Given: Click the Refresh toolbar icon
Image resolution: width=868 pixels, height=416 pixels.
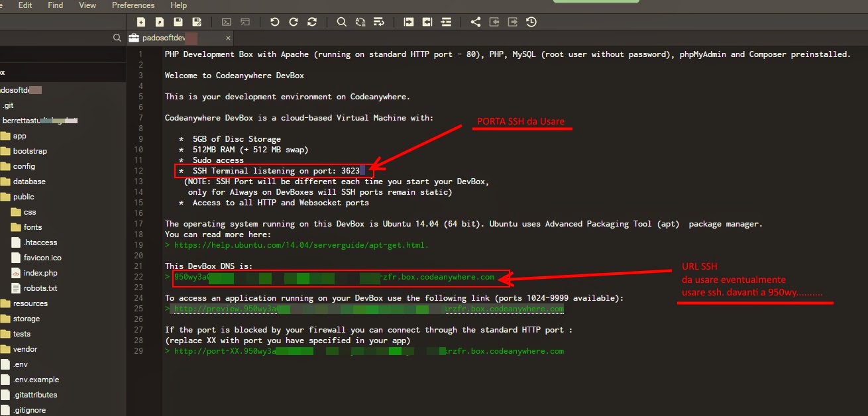Looking at the screenshot, I should tap(312, 22).
